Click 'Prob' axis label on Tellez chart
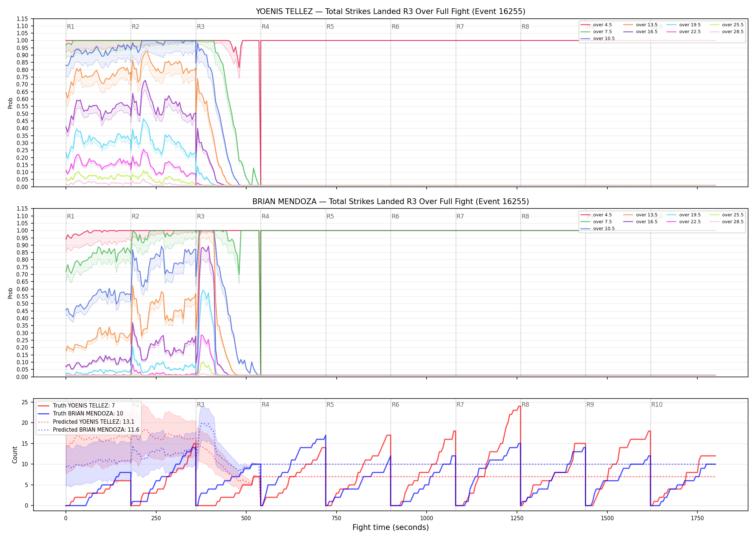The width and height of the screenshot is (756, 540). click(10, 103)
